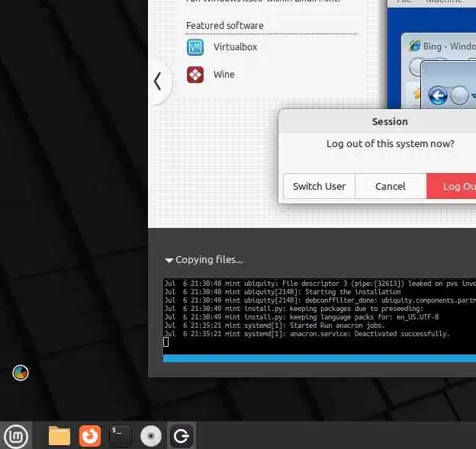Click log line about File descriptor 3 leaked

point(320,284)
